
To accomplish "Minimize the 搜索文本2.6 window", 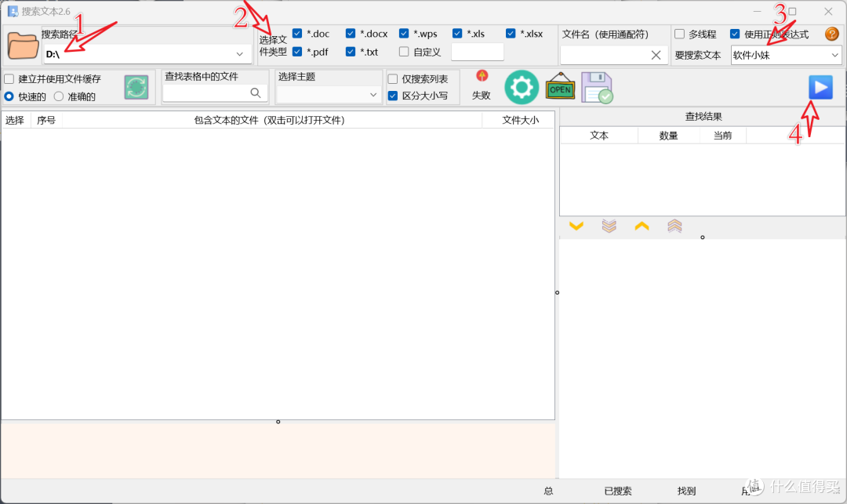I will [758, 11].
